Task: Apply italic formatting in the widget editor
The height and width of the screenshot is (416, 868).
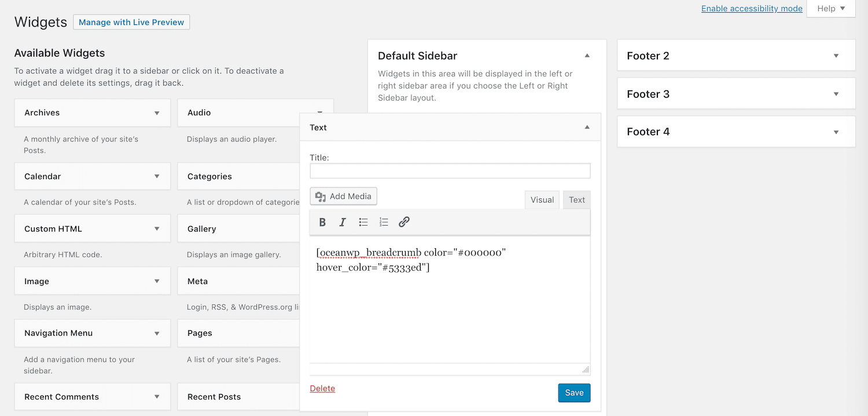Action: tap(343, 222)
